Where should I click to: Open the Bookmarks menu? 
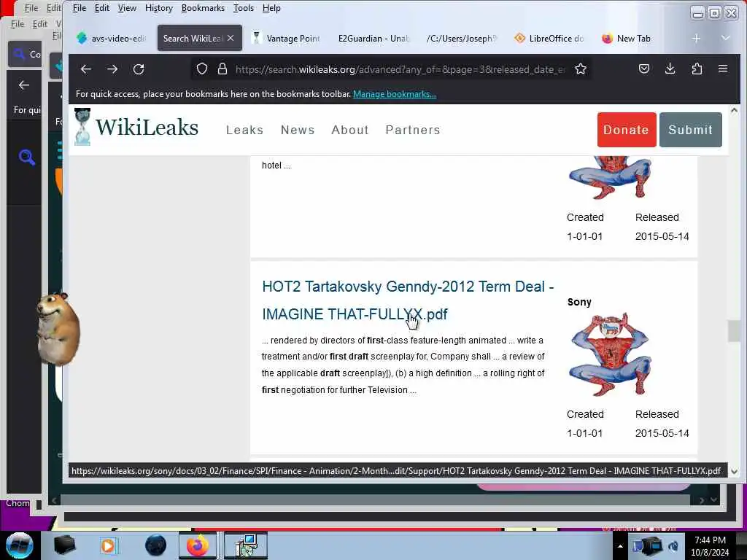pos(203,8)
